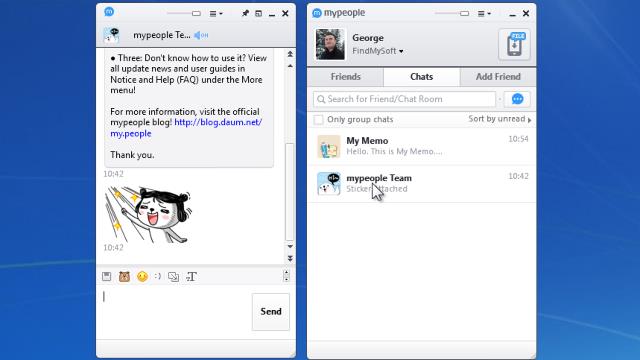Click the screen capture icon in chat toolbar
The width and height of the screenshot is (640, 360).
tap(173, 276)
